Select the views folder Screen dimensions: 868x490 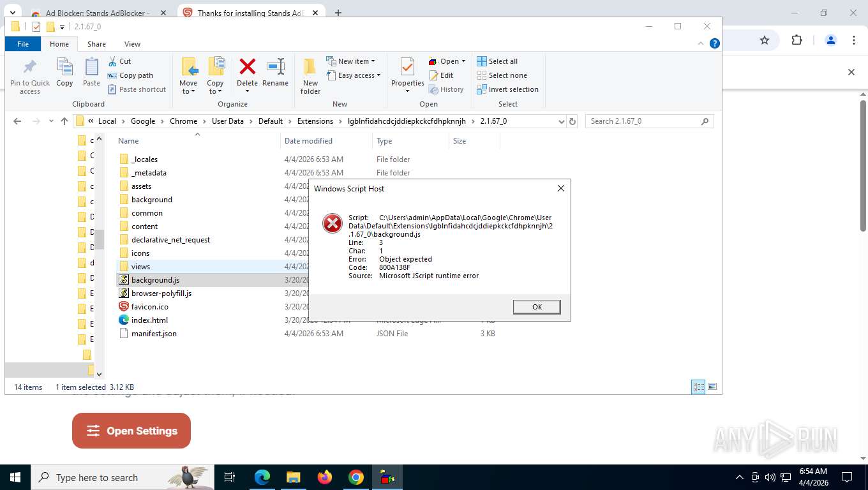pos(140,267)
